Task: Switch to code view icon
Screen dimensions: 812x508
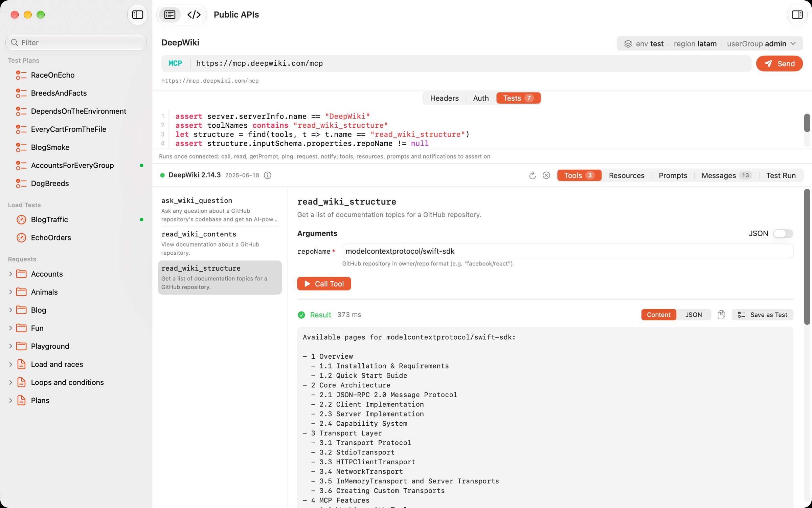Action: [x=194, y=15]
